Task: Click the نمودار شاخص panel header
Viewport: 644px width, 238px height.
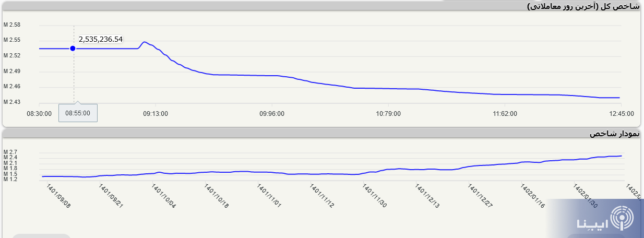Action: 614,134
